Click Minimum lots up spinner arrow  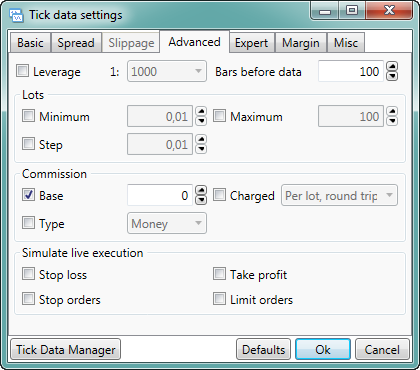click(x=201, y=111)
